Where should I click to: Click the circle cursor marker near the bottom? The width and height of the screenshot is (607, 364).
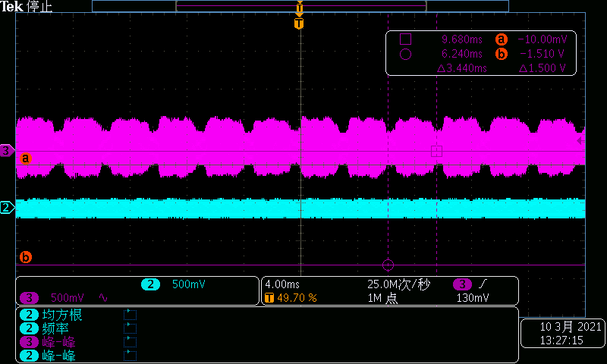point(388,265)
